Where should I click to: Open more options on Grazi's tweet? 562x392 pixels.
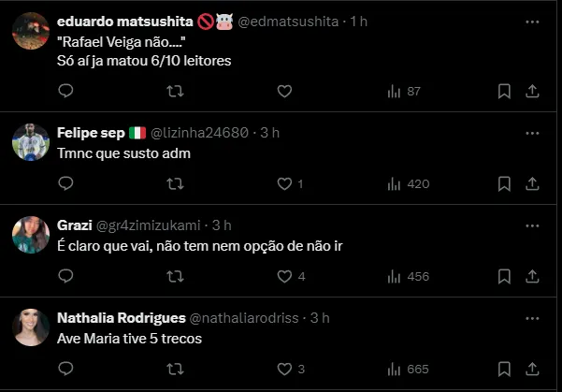pos(532,225)
